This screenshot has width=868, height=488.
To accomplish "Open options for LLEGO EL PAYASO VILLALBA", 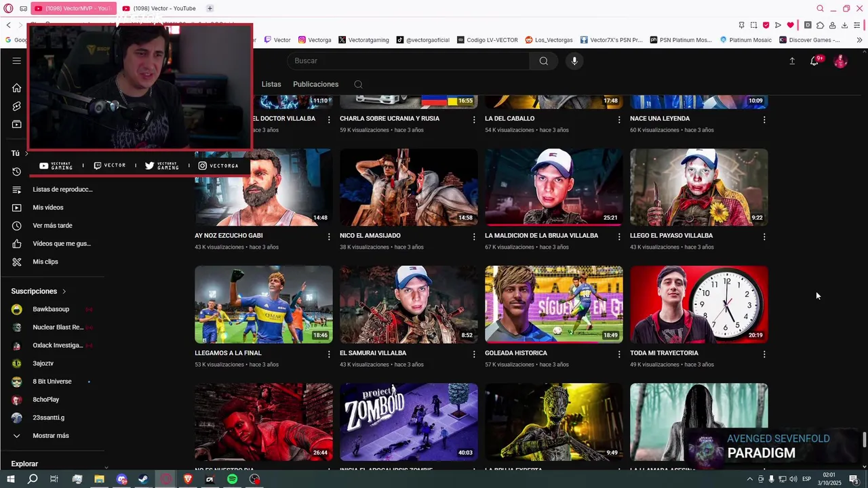I will tap(764, 237).
